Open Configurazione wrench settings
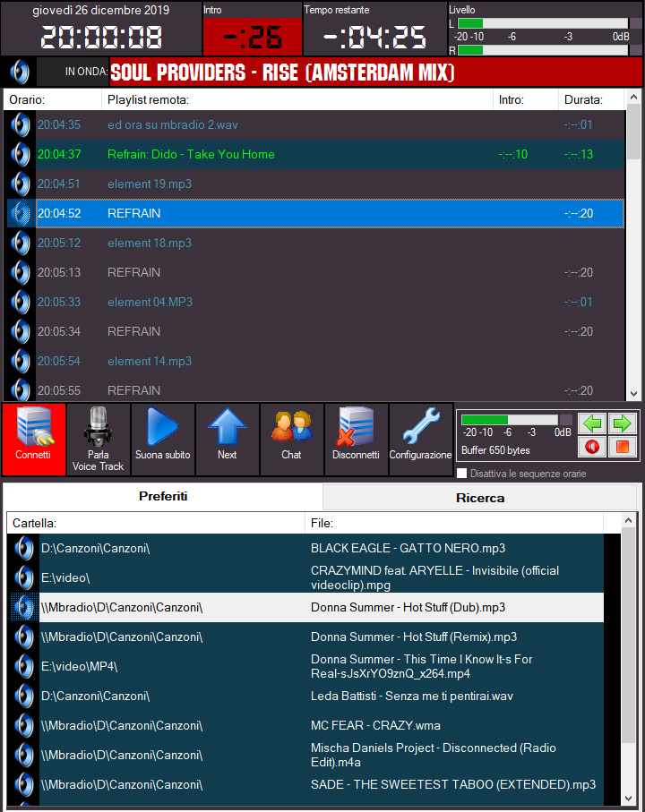The image size is (645, 812). 421,440
